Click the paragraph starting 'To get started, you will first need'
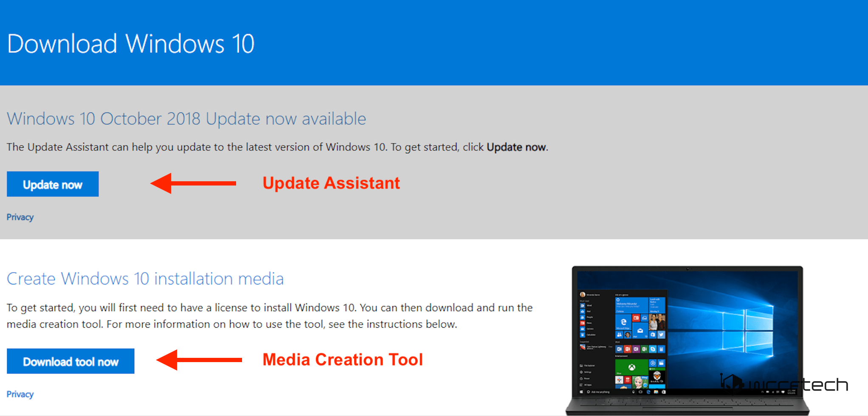This screenshot has width=868, height=416. 270,316
